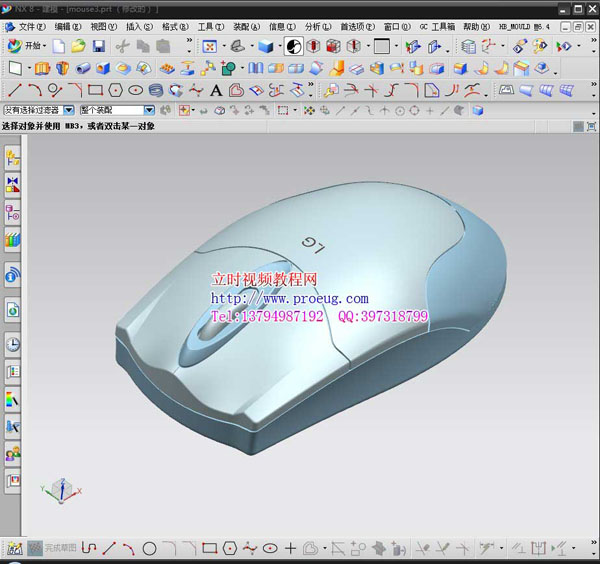Toggle the quadrant snap point icon
Image resolution: width=600 pixels, height=564 pixels.
click(414, 111)
